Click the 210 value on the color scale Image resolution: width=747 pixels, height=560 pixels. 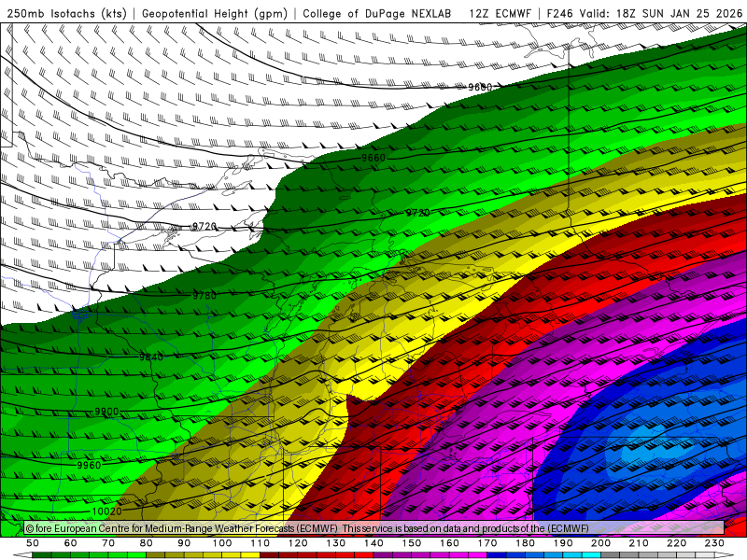coord(639,543)
